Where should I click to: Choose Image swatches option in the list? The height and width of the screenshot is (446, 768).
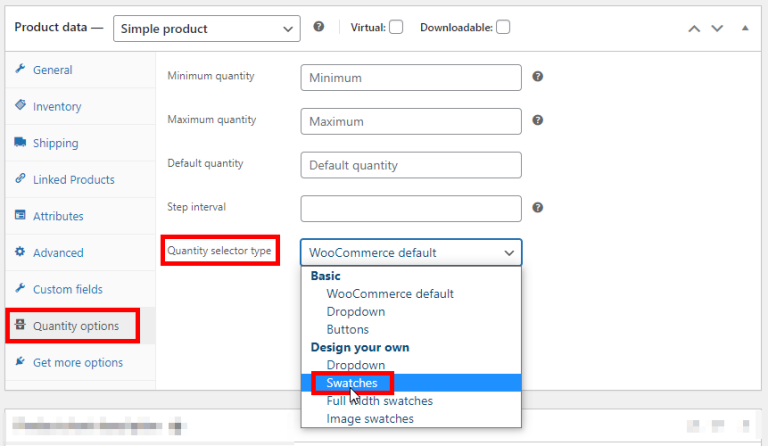370,419
